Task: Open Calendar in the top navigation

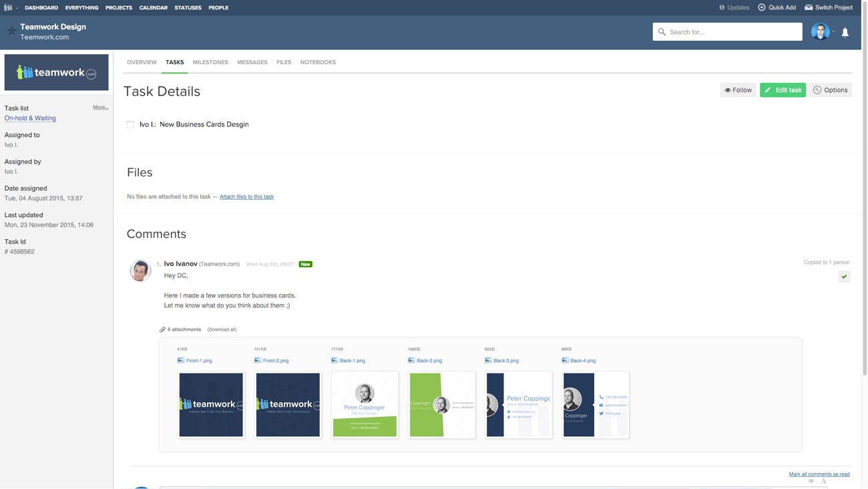Action: point(154,7)
